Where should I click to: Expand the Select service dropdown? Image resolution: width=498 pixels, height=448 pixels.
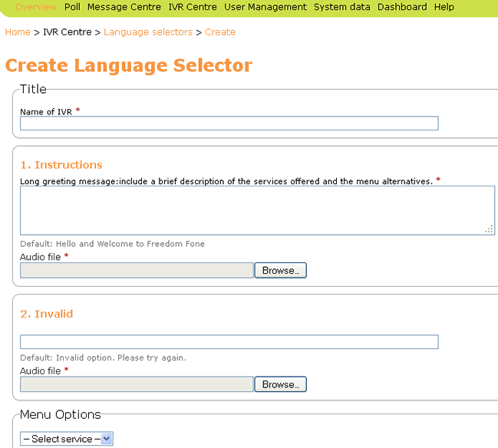(x=67, y=439)
